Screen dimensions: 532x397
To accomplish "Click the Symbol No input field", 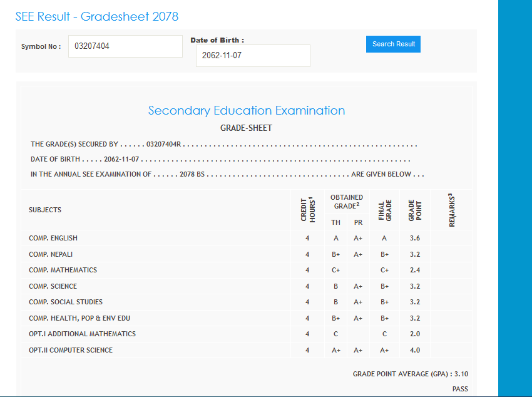I will 125,46.
